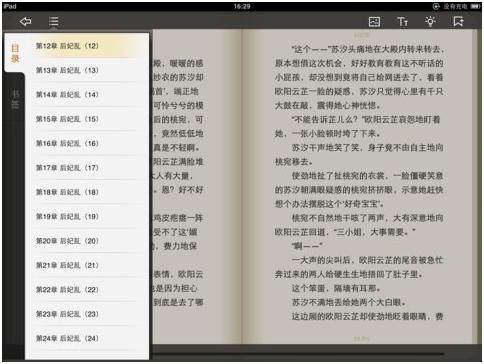The width and height of the screenshot is (484, 364).
Task: Select chapter 第16章 后妃乱 (16)
Action: pos(87,143)
